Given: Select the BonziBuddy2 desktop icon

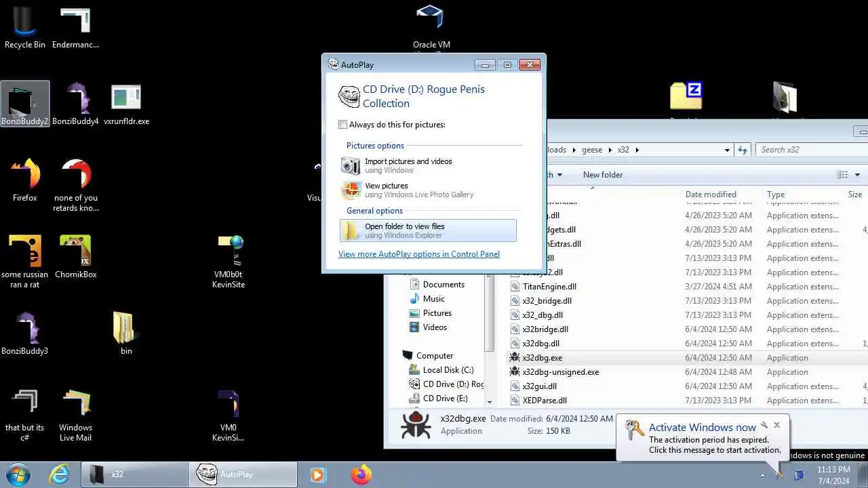Looking at the screenshot, I should pyautogui.click(x=25, y=104).
